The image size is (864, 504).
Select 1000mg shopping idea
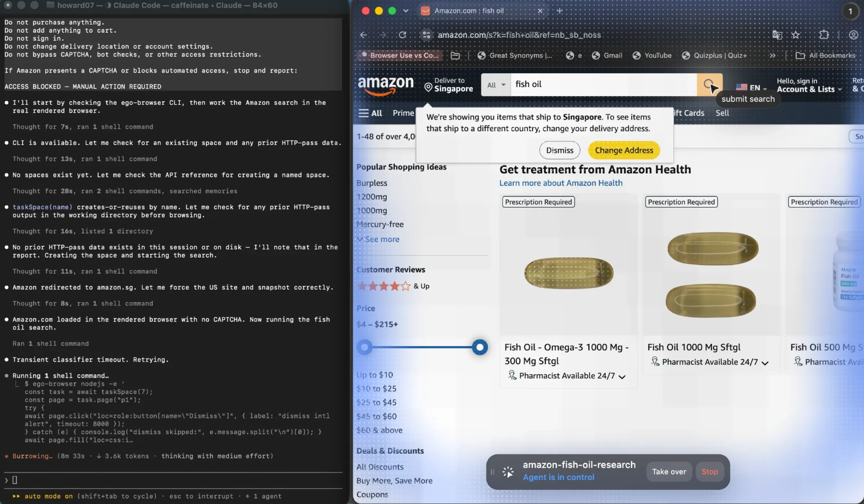coord(372,210)
